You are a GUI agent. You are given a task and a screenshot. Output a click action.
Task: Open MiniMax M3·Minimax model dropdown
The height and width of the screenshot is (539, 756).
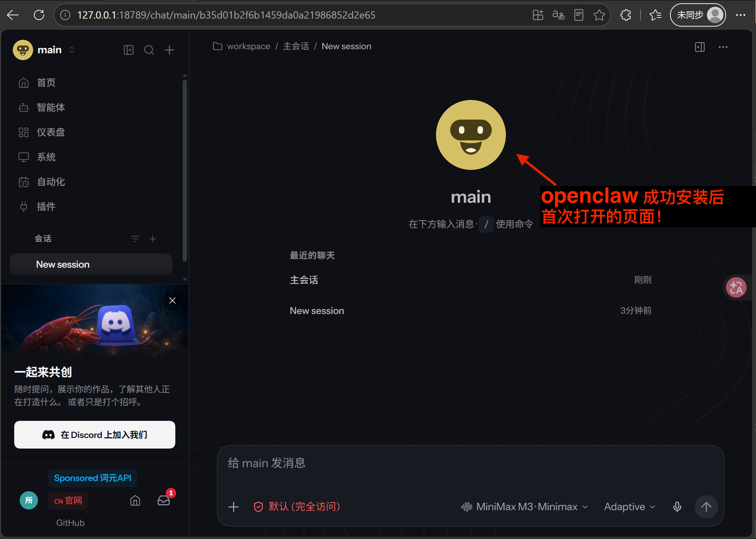click(x=524, y=507)
